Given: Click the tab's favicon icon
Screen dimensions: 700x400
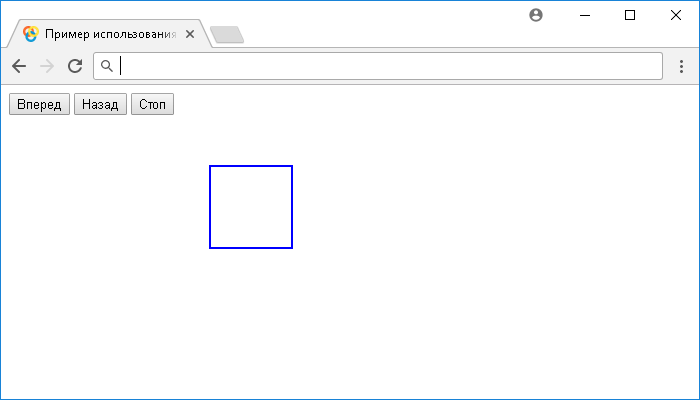Looking at the screenshot, I should [31, 34].
